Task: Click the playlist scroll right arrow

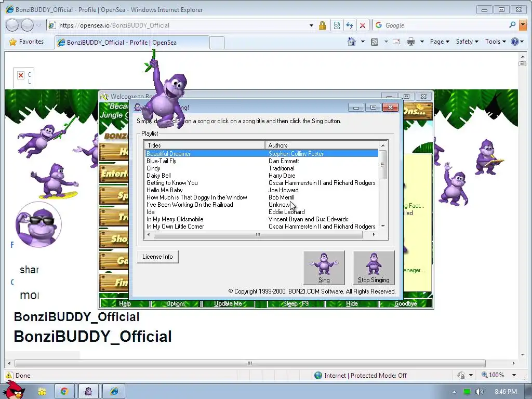Action: (x=374, y=234)
